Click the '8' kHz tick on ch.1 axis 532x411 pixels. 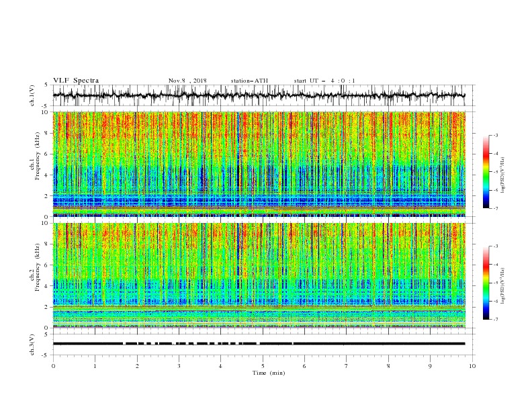(x=47, y=133)
